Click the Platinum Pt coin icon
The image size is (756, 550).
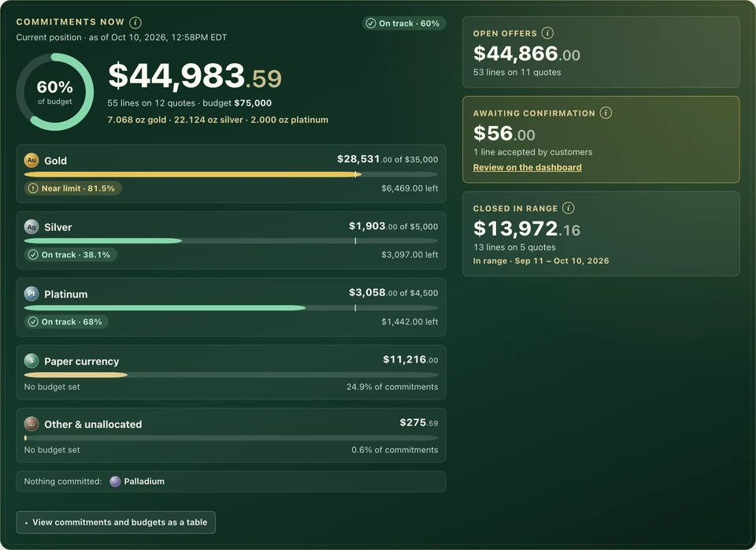coord(31,294)
